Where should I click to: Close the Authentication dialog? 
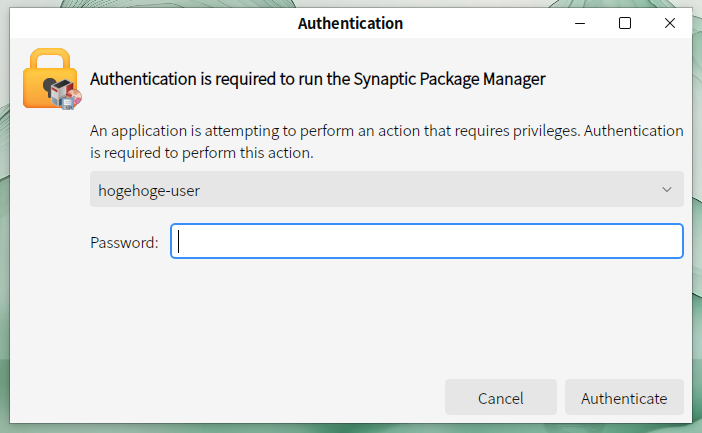pos(670,23)
